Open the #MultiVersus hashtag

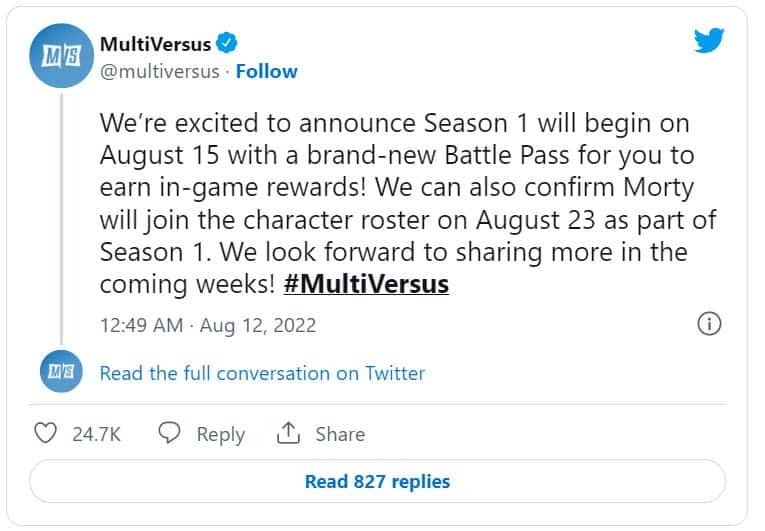pyautogui.click(x=366, y=284)
